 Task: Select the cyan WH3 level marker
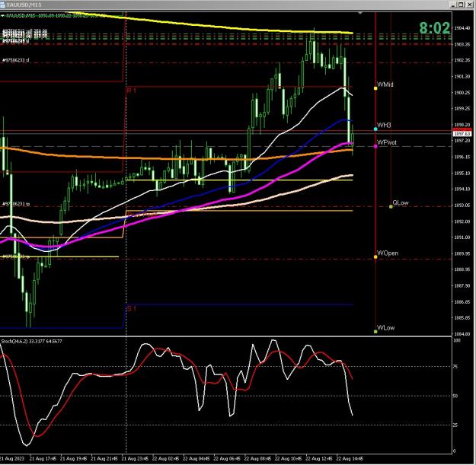point(375,129)
